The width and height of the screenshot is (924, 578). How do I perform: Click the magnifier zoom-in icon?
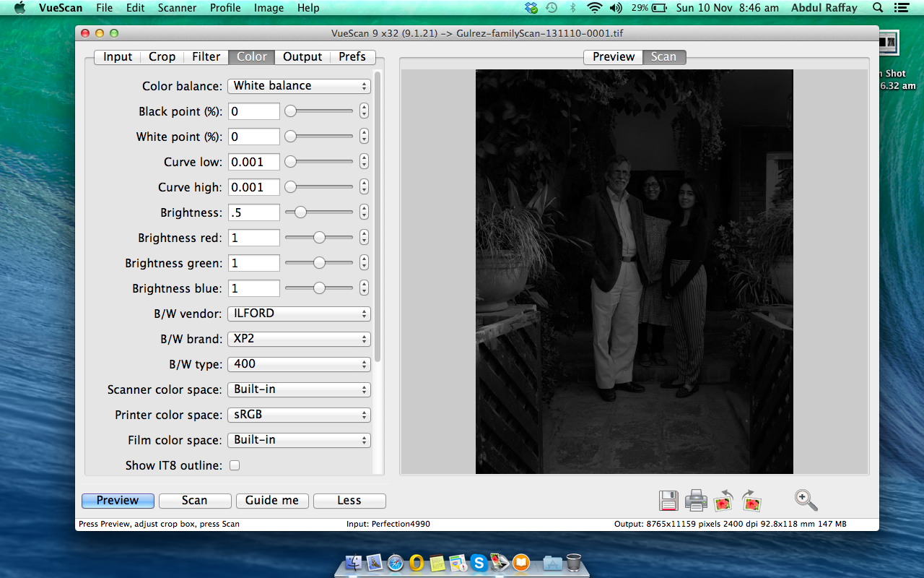(x=806, y=499)
